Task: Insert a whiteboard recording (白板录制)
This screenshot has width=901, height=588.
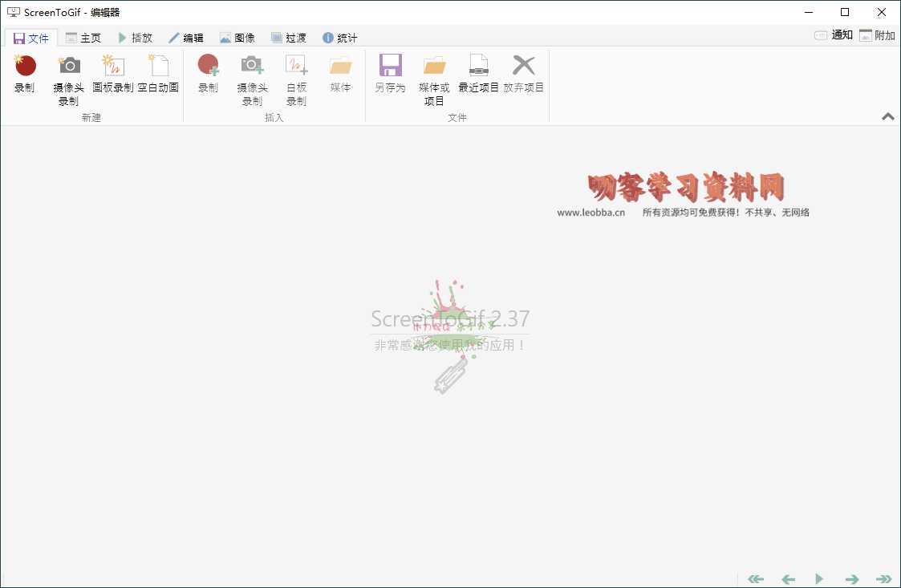Action: pyautogui.click(x=297, y=80)
